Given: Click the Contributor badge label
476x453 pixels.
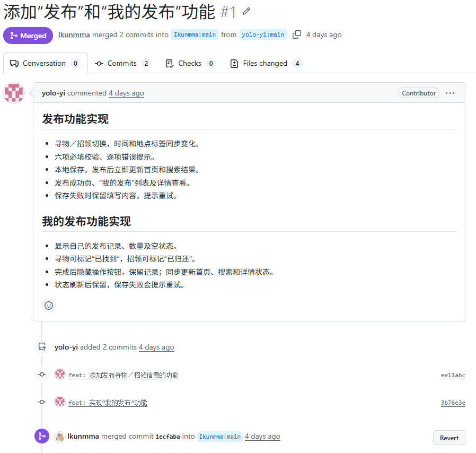Looking at the screenshot, I should 419,93.
